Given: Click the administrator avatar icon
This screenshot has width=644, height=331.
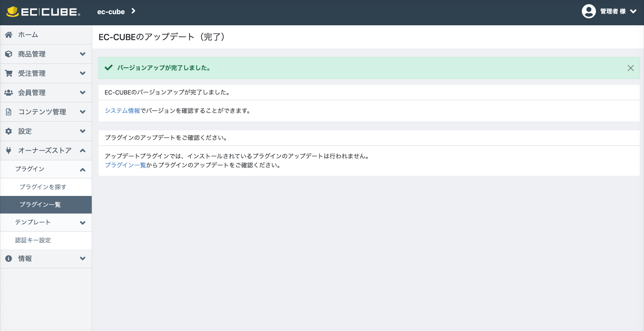Looking at the screenshot, I should pos(589,12).
